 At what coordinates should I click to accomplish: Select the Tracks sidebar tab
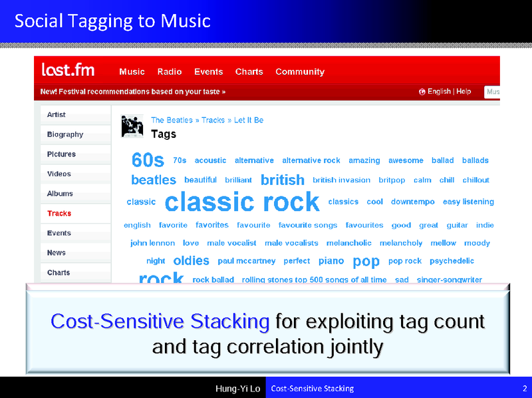pos(59,214)
